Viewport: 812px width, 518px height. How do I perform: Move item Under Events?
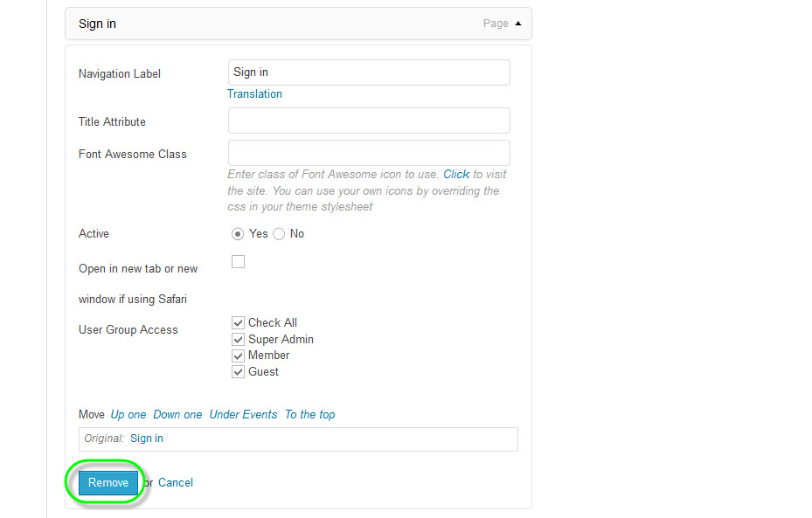point(243,415)
